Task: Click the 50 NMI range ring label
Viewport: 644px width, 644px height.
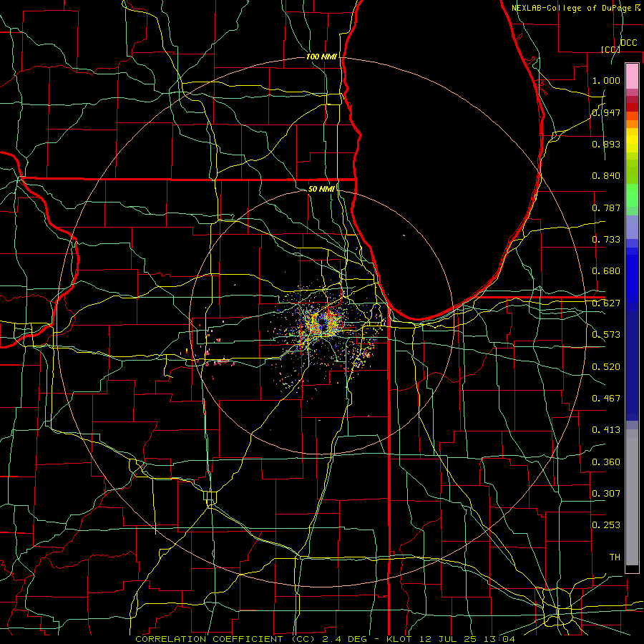Action: 321,189
